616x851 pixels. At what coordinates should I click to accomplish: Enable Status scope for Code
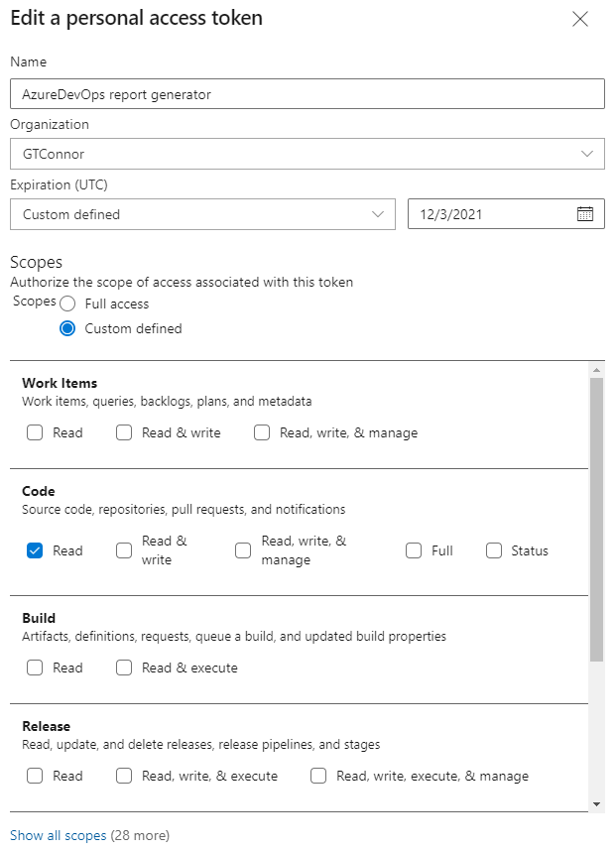click(x=493, y=550)
